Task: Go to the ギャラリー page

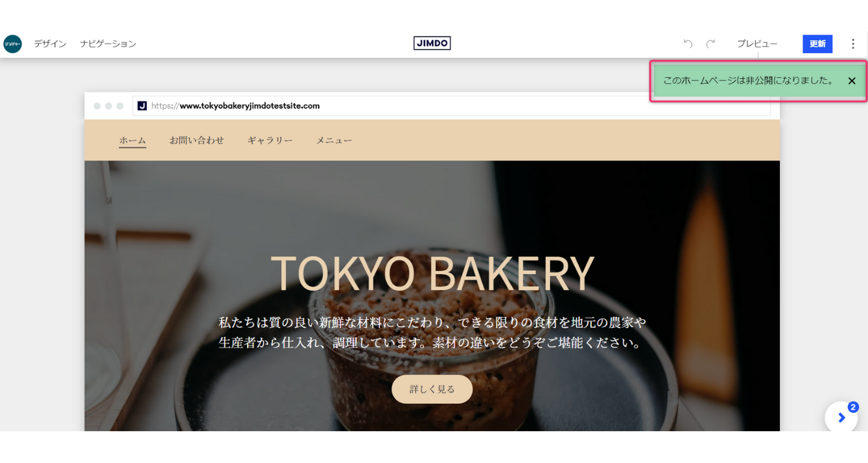Action: coord(270,140)
